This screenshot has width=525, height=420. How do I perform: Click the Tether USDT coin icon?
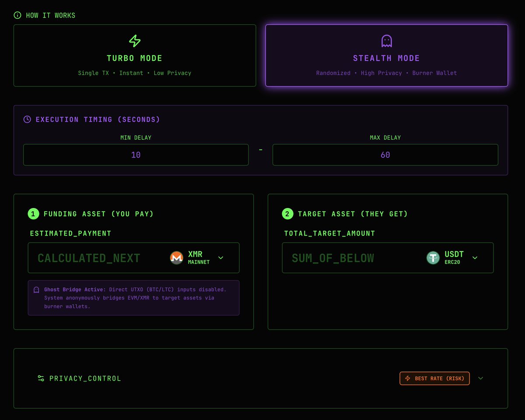tap(433, 258)
